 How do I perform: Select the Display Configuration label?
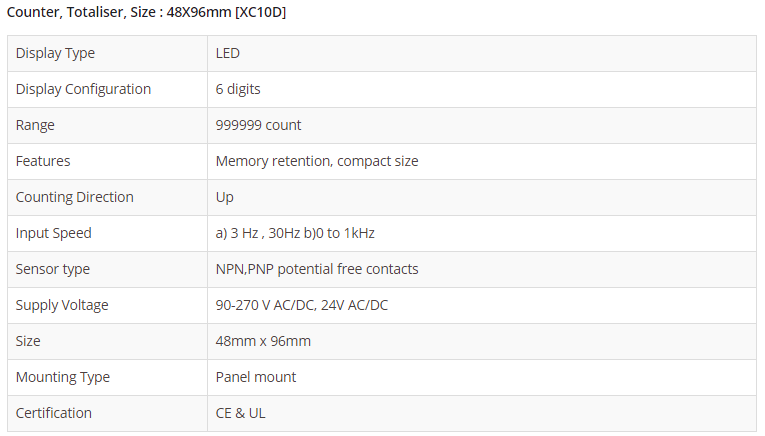tap(83, 89)
